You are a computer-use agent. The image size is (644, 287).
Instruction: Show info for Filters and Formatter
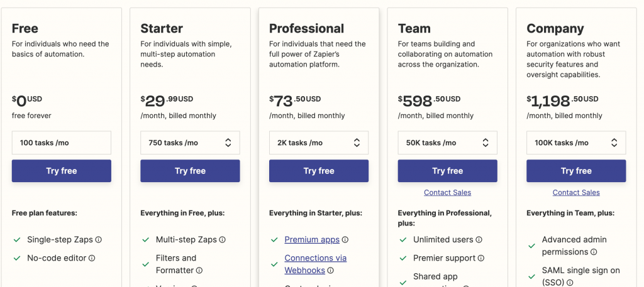199,271
